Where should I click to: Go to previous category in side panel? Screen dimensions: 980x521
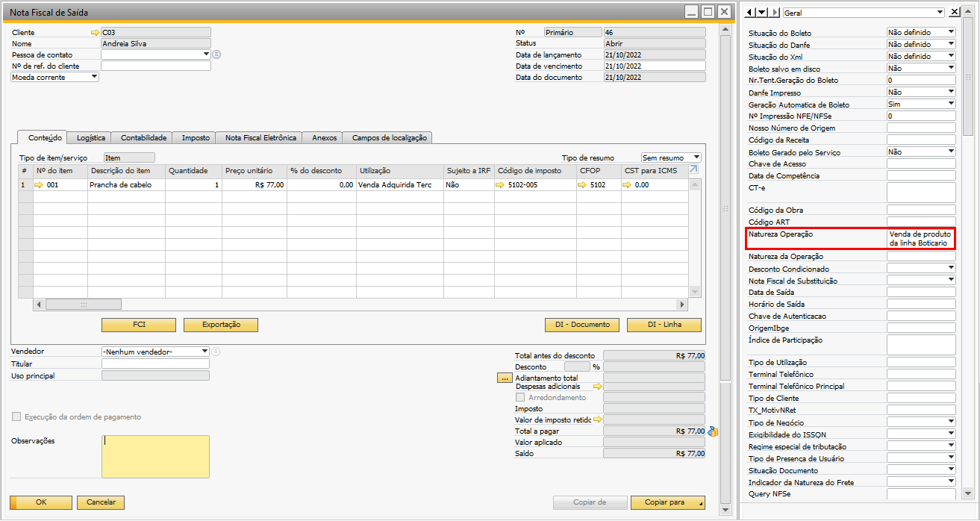point(750,13)
